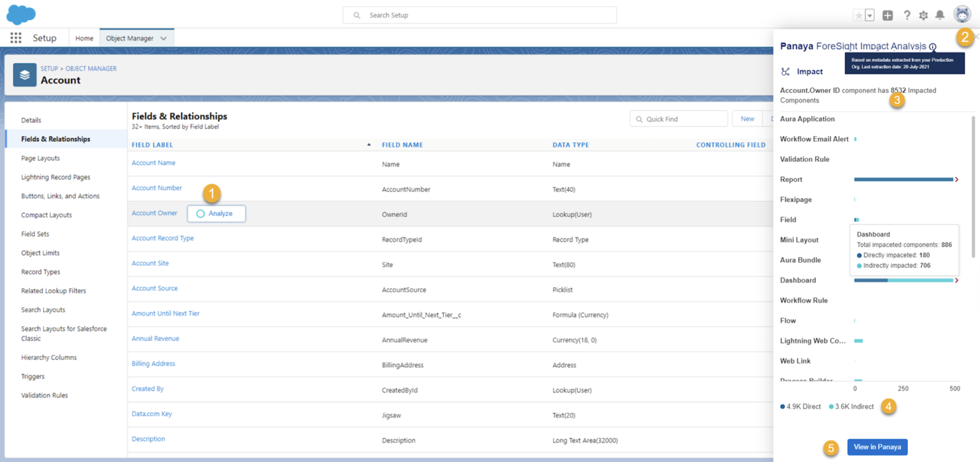Toggle the 4.9K Direct legend entry
Screen dimensions: 980x462
(x=800, y=406)
